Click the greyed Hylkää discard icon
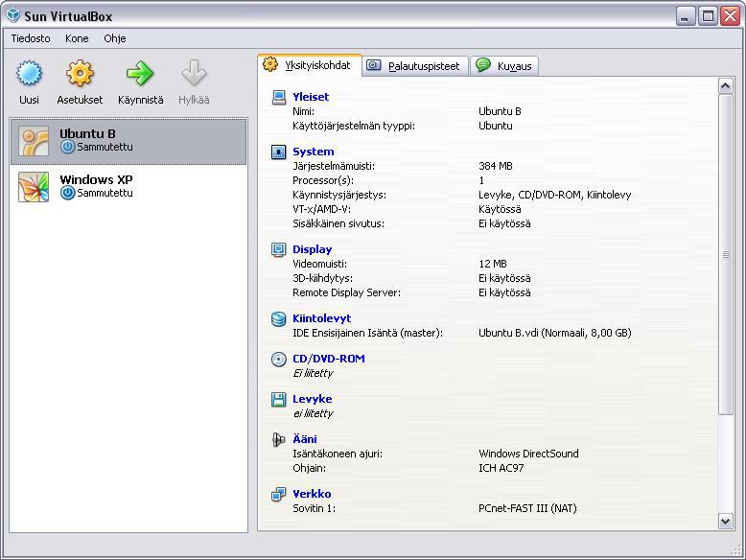The height and width of the screenshot is (560, 746). [x=194, y=73]
